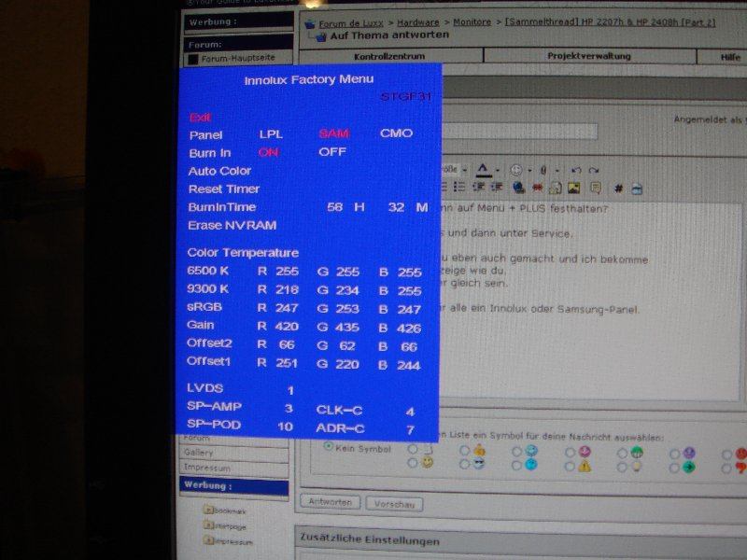Select the yellow smiley radio button
747x560 pixels.
[x=413, y=462]
